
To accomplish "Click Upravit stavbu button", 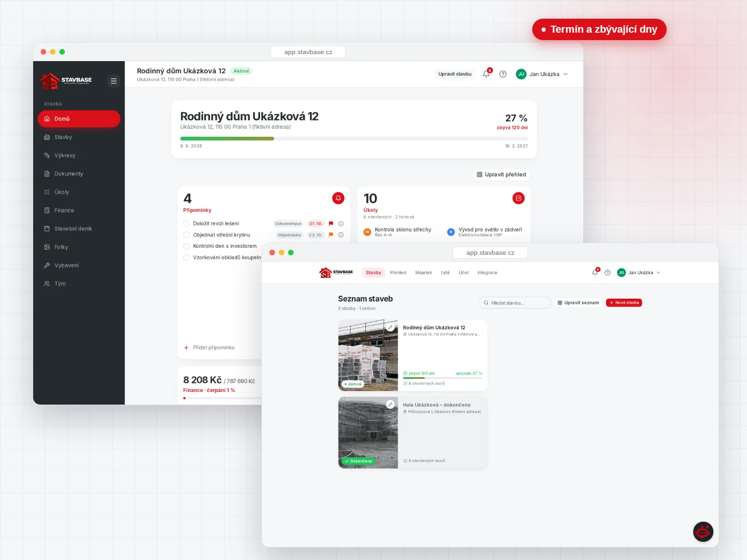I will pos(455,74).
